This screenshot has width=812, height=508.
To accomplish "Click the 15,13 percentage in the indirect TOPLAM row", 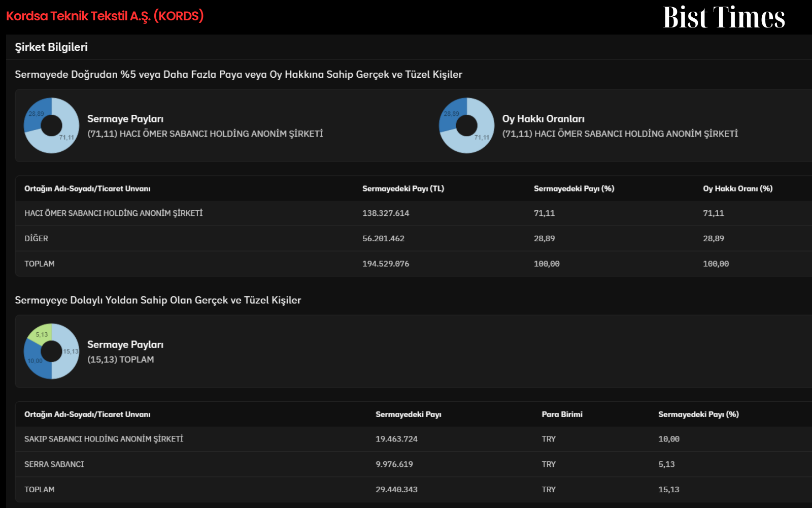I will (x=669, y=490).
